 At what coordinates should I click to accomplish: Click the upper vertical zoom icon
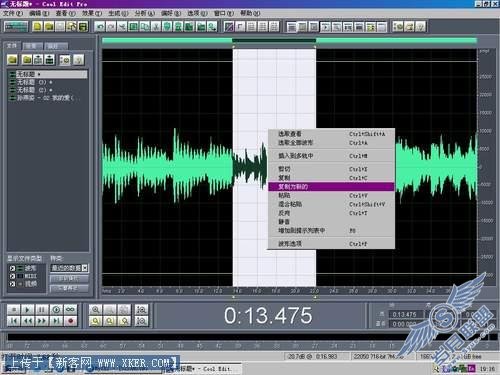click(141, 310)
